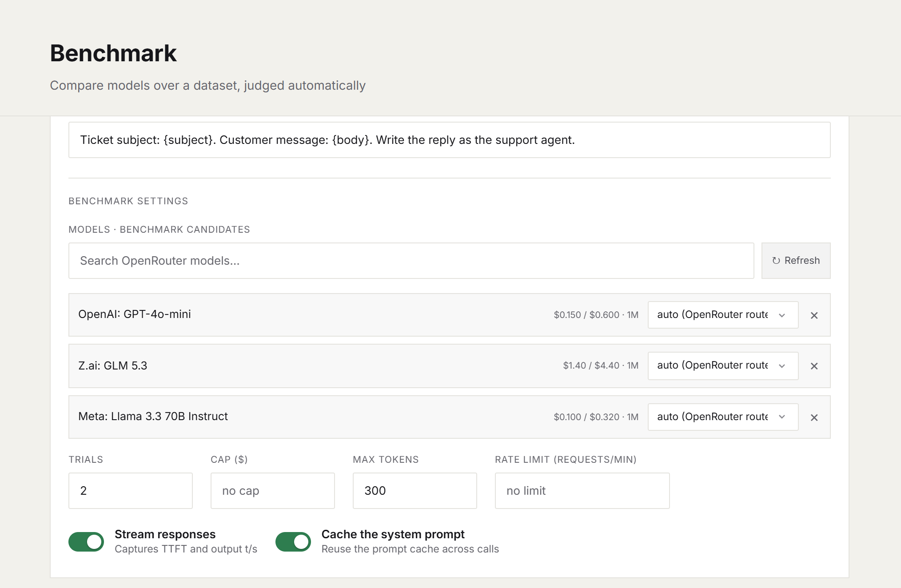Viewport: 901px width, 588px height.
Task: Click the Stream responses label text
Action: click(x=165, y=534)
